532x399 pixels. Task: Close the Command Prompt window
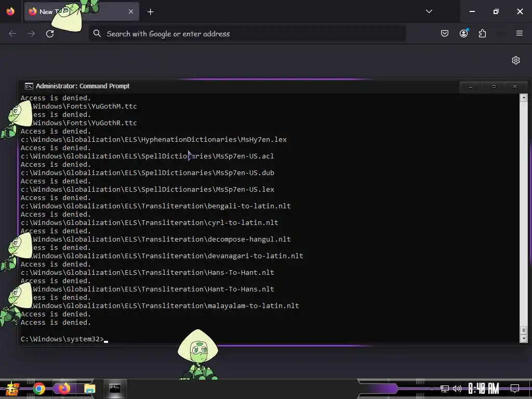(515, 87)
